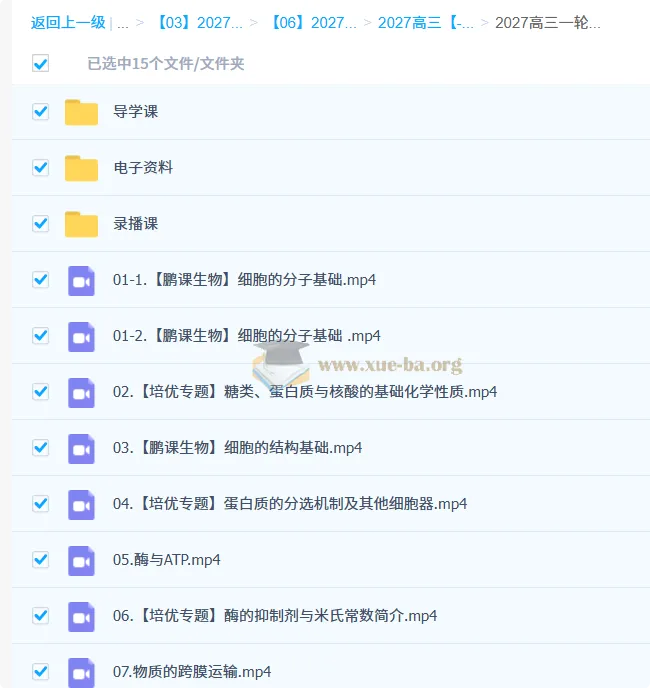This screenshot has height=688, width=650.
Task: Uncheck the 导学课 folder checkbox
Action: (x=40, y=111)
